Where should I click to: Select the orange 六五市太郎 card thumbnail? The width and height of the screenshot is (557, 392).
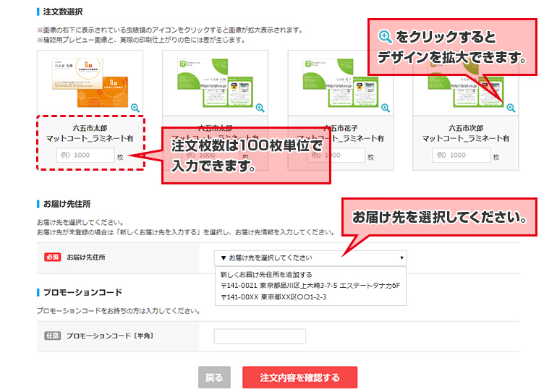tap(90, 83)
